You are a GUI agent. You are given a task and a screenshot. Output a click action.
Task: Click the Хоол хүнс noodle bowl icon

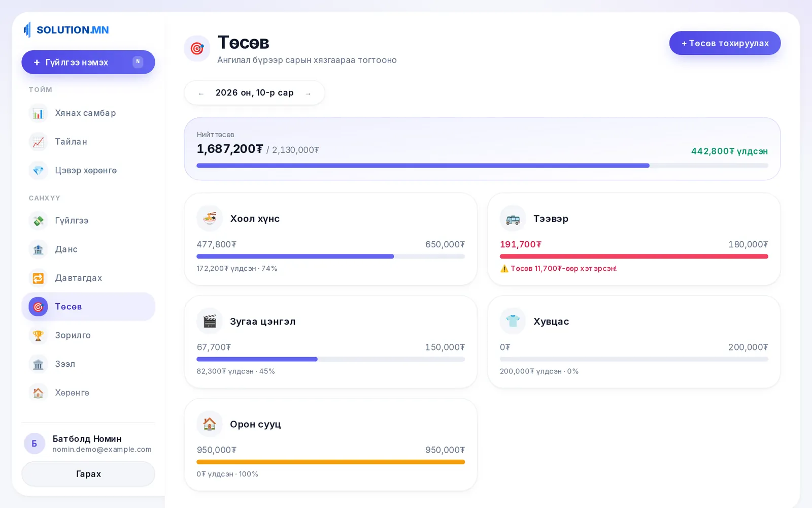pos(210,218)
